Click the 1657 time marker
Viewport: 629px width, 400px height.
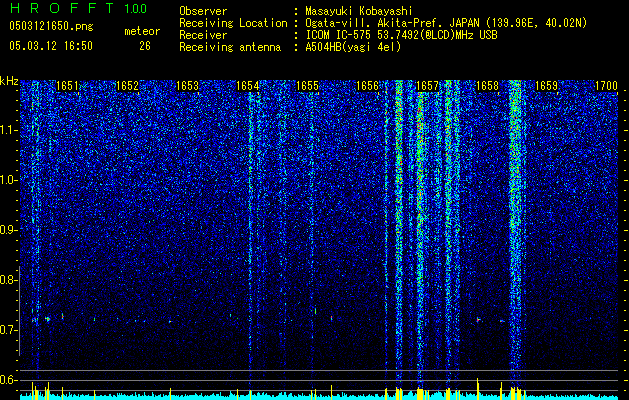pos(427,86)
